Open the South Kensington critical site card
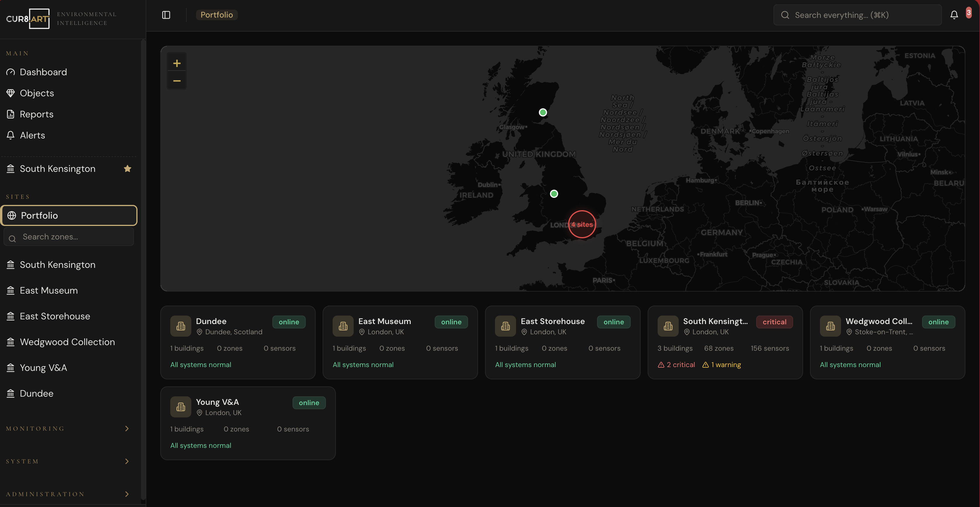980x507 pixels. point(725,342)
